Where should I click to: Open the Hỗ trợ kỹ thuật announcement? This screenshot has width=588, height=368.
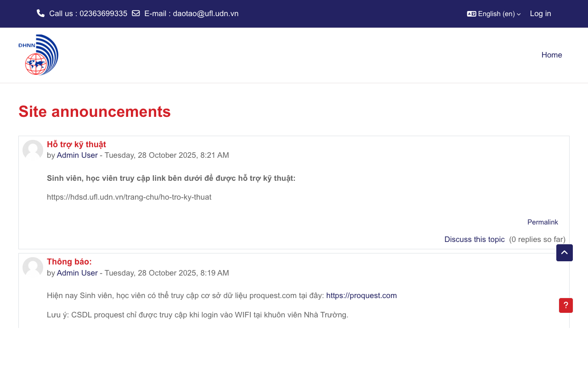tap(76, 144)
